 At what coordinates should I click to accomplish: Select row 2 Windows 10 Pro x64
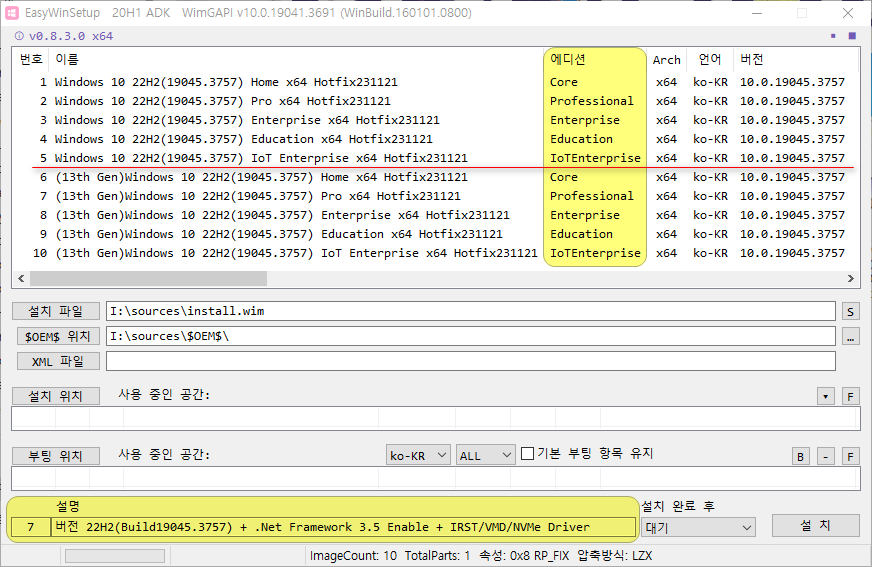pos(436,101)
